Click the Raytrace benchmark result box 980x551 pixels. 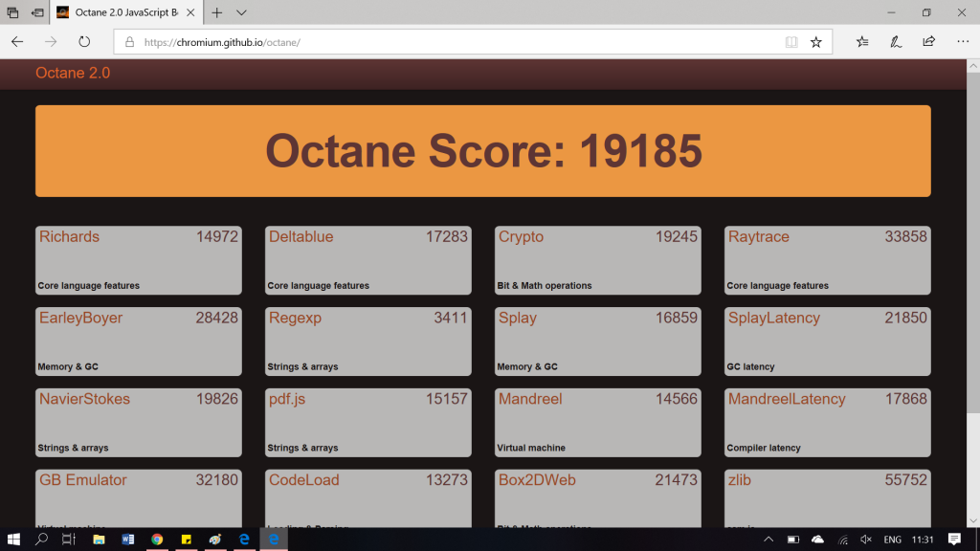click(827, 260)
